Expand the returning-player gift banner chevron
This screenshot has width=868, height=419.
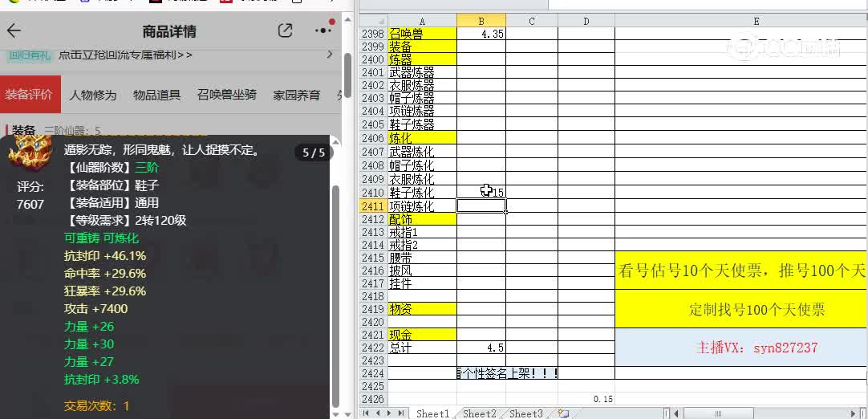click(x=330, y=55)
